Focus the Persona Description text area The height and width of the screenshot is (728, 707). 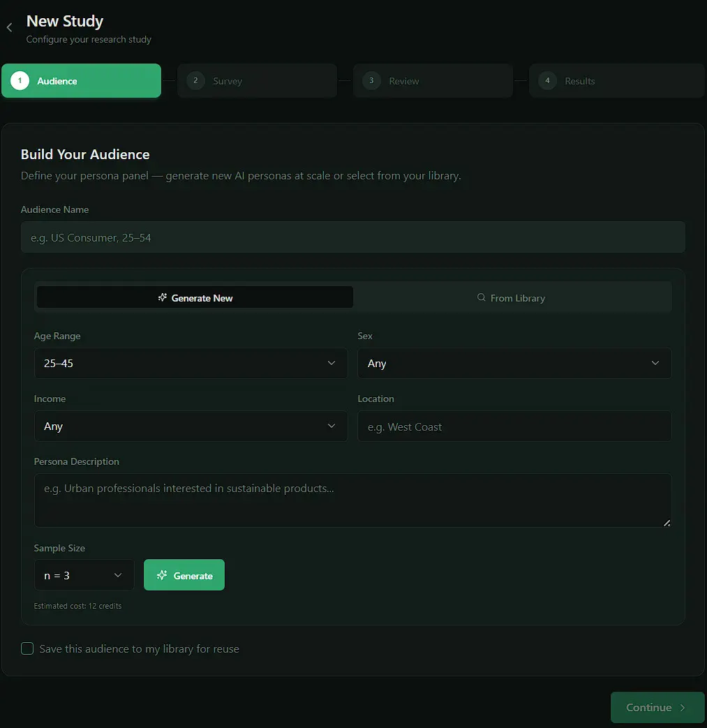tap(353, 500)
